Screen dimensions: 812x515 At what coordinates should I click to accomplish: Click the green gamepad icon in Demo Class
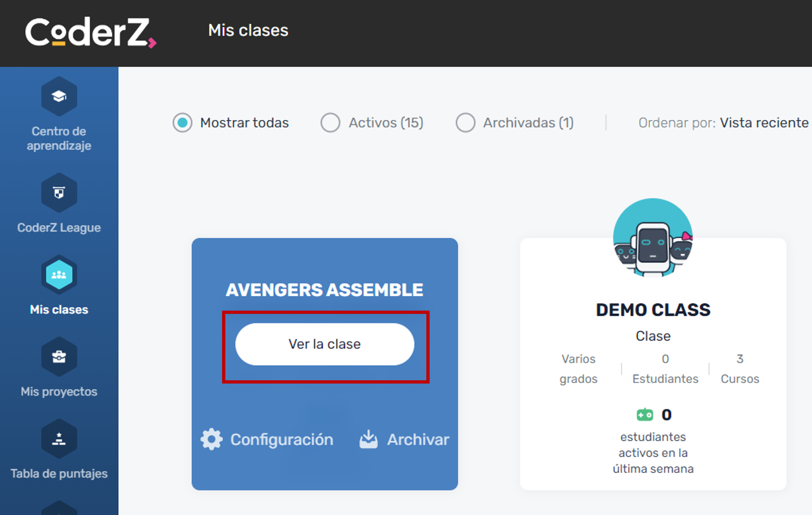click(x=645, y=414)
